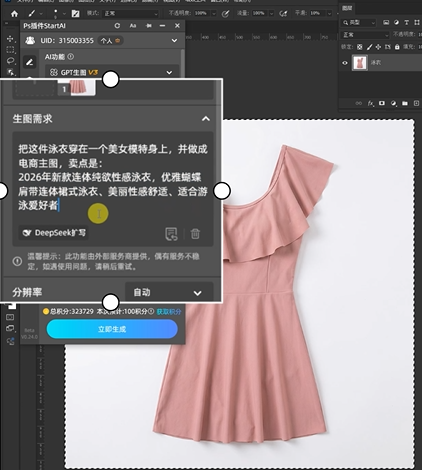This screenshot has width=422, height=470.
Task: Click the 个人 account badge
Action: [111, 41]
